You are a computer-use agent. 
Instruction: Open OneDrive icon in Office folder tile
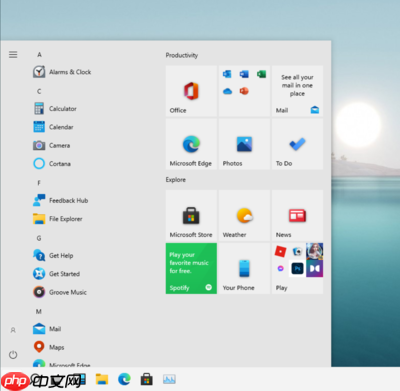[227, 91]
